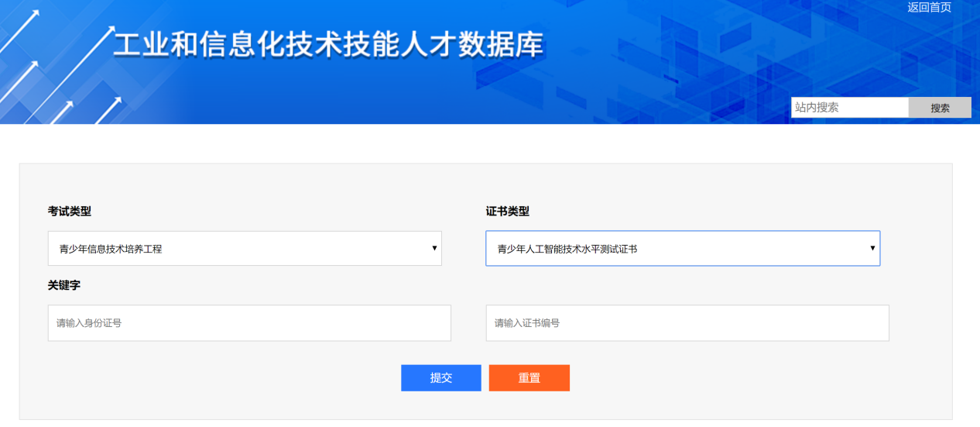Click the 关键字 label
The height and width of the screenshot is (427, 980).
coord(64,285)
